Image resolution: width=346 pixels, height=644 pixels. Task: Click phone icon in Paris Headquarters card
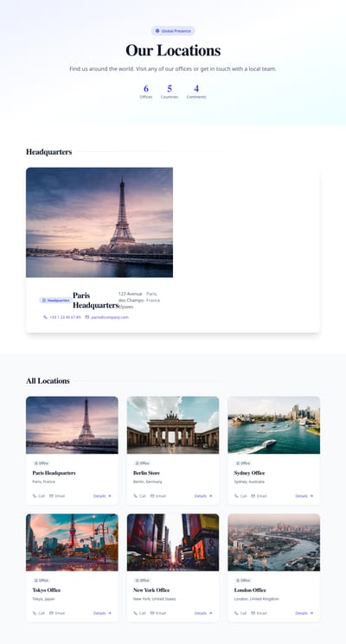click(x=35, y=495)
